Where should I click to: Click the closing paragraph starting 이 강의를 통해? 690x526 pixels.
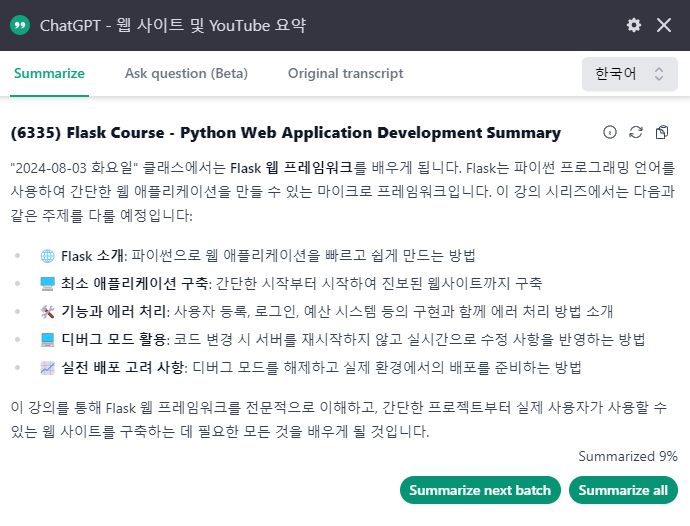tap(339, 419)
